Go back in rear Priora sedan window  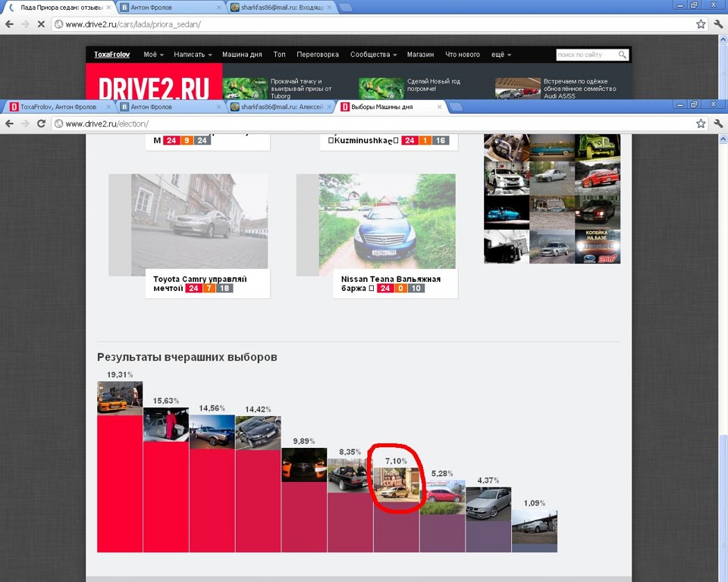[9, 24]
